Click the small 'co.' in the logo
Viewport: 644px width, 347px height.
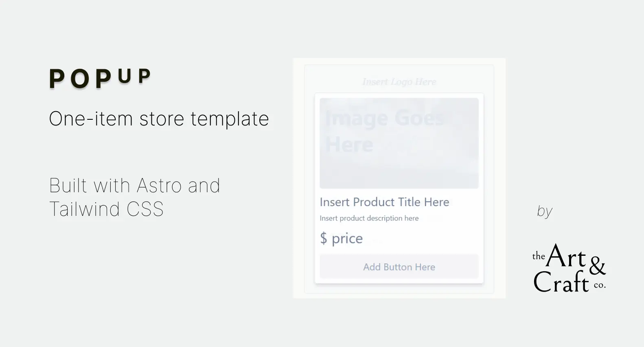[600, 285]
